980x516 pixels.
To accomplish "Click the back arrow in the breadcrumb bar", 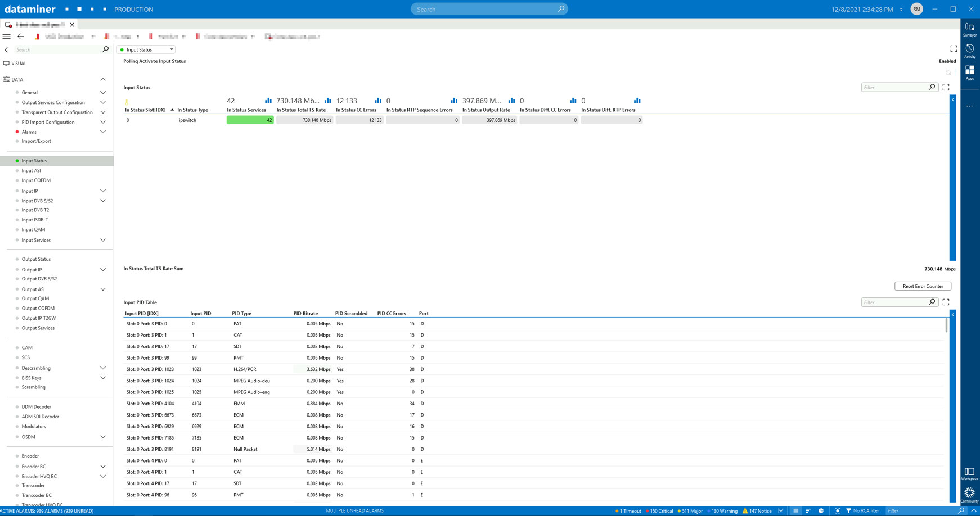I will [21, 37].
